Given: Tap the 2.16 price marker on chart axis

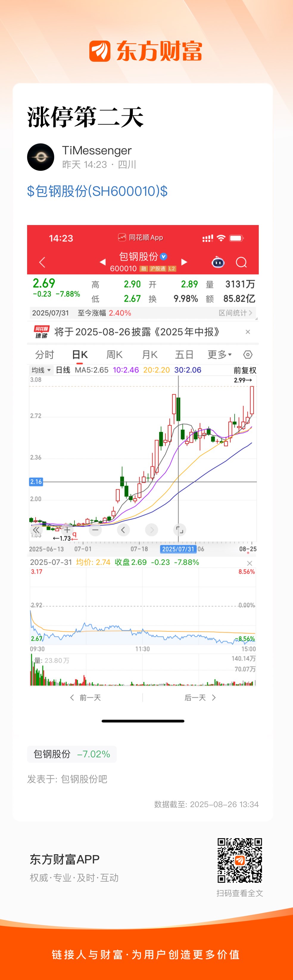Looking at the screenshot, I should (36, 482).
